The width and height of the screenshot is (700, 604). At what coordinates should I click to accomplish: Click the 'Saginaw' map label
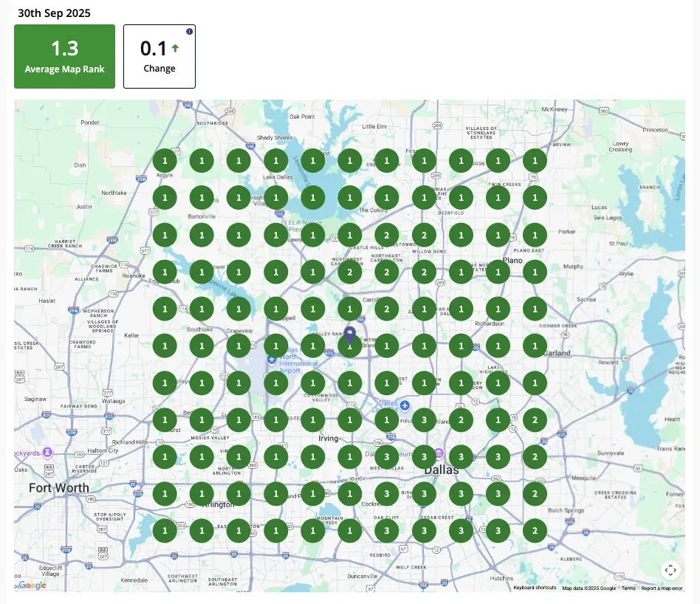(35, 399)
